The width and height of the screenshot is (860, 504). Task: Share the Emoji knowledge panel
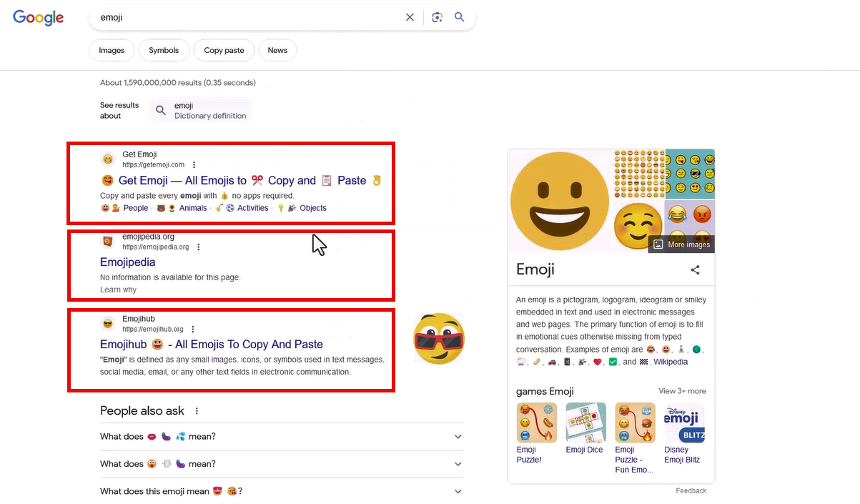click(x=695, y=270)
